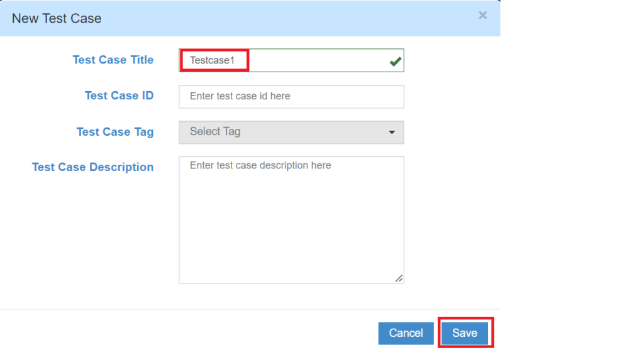Click the Tag dropdown caret arrow

click(392, 133)
